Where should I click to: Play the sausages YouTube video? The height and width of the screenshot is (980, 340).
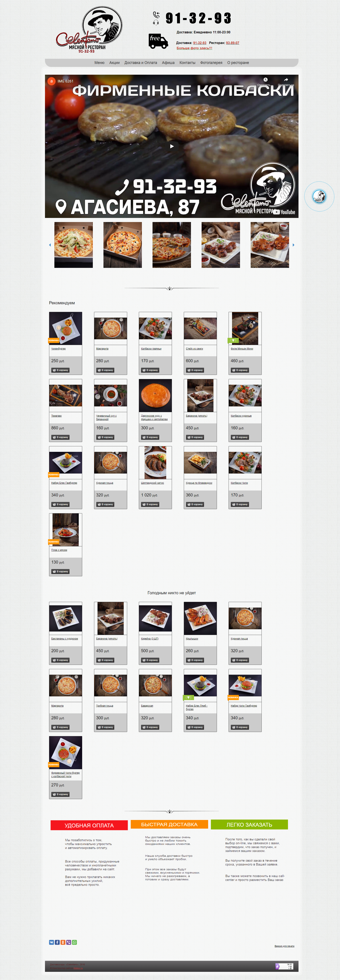172,146
